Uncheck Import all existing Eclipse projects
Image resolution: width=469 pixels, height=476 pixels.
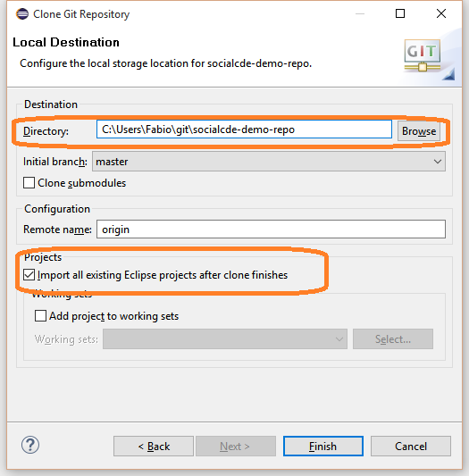[29, 275]
